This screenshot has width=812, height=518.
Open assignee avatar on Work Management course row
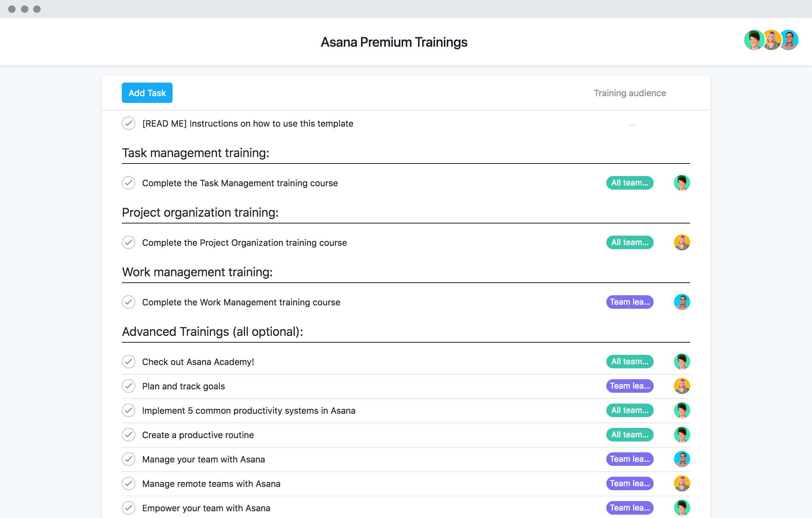click(x=682, y=302)
